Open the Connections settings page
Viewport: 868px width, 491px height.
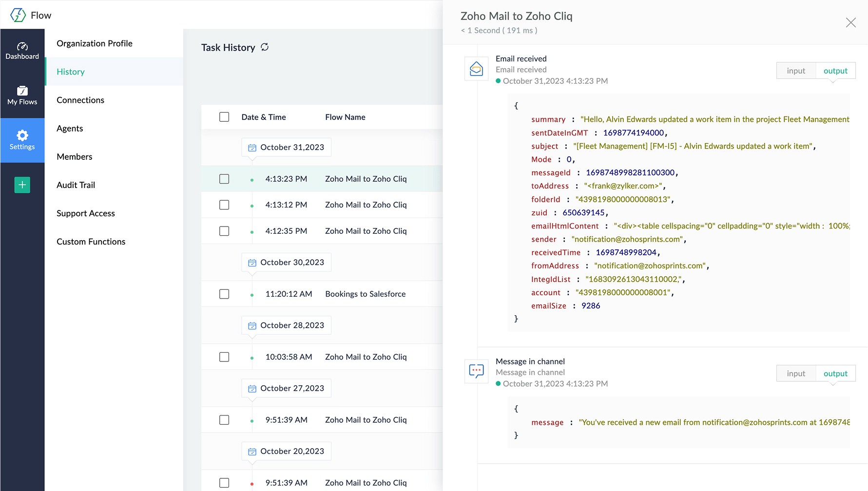(x=80, y=100)
